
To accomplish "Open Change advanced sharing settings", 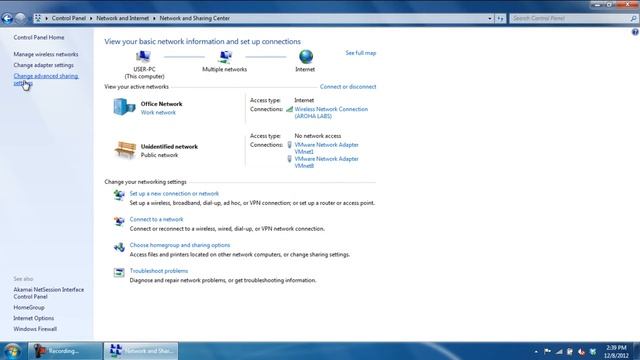I will tap(46, 80).
